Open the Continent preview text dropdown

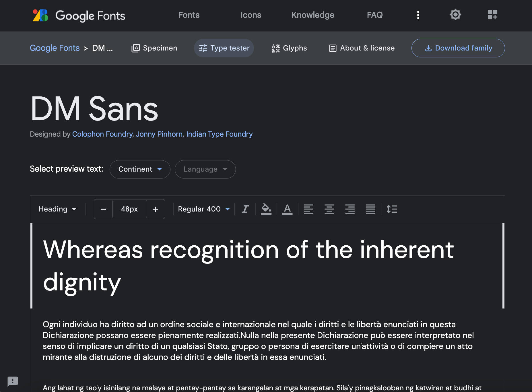pos(140,169)
